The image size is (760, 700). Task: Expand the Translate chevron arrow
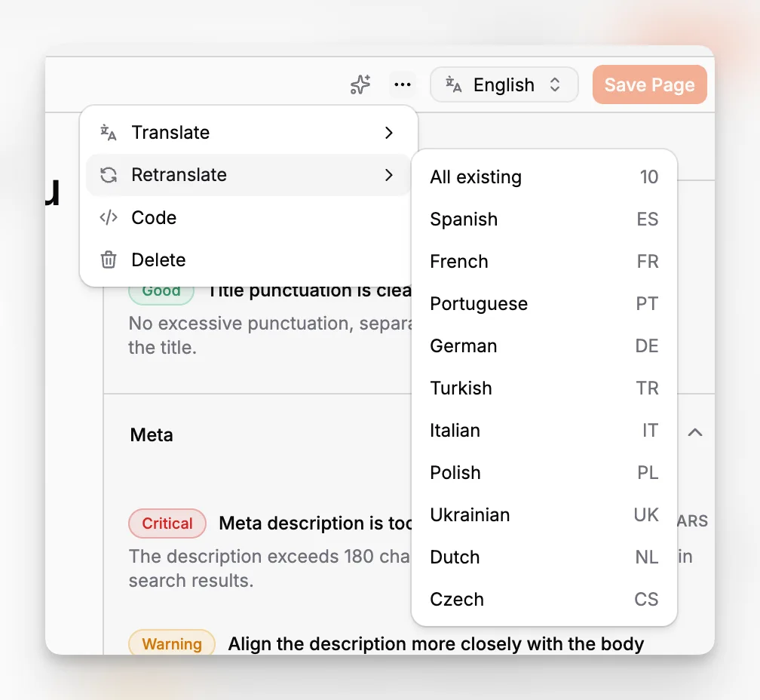(x=389, y=132)
